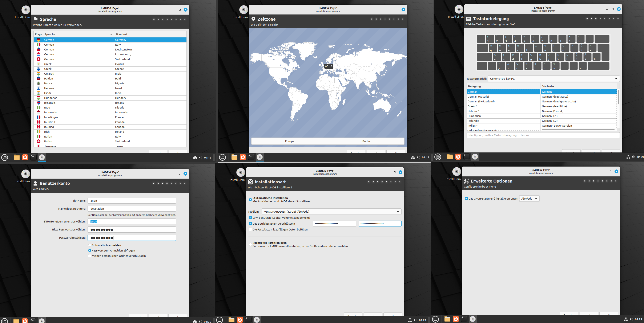Open Medium dropdown showing VBOX HARDDISK
This screenshot has width=644, height=323.
pyautogui.click(x=331, y=212)
